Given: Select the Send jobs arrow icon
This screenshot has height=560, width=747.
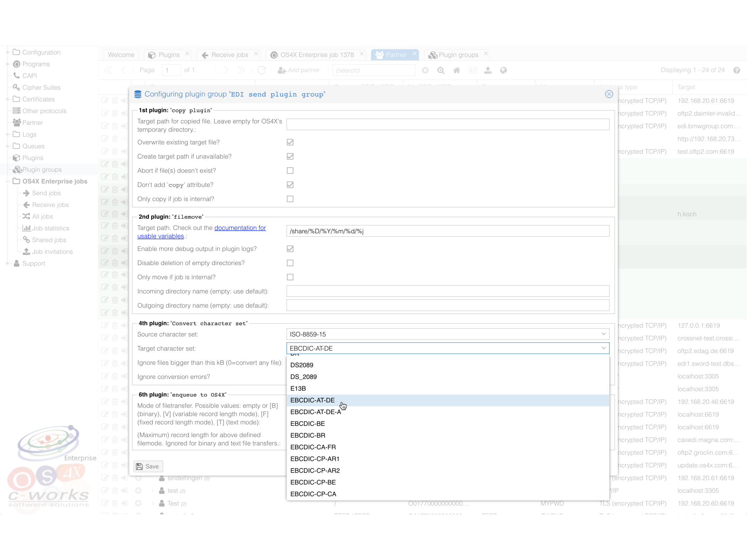Looking at the screenshot, I should (x=26, y=193).
